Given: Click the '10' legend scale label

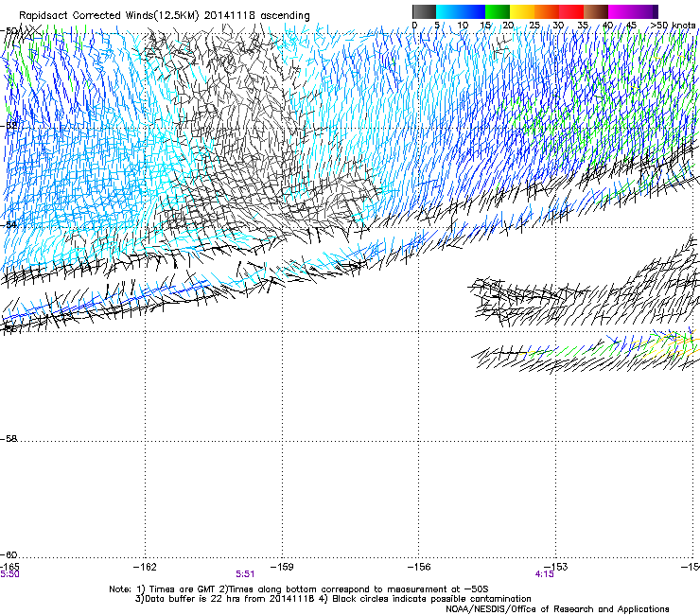Looking at the screenshot, I should 463,25.
